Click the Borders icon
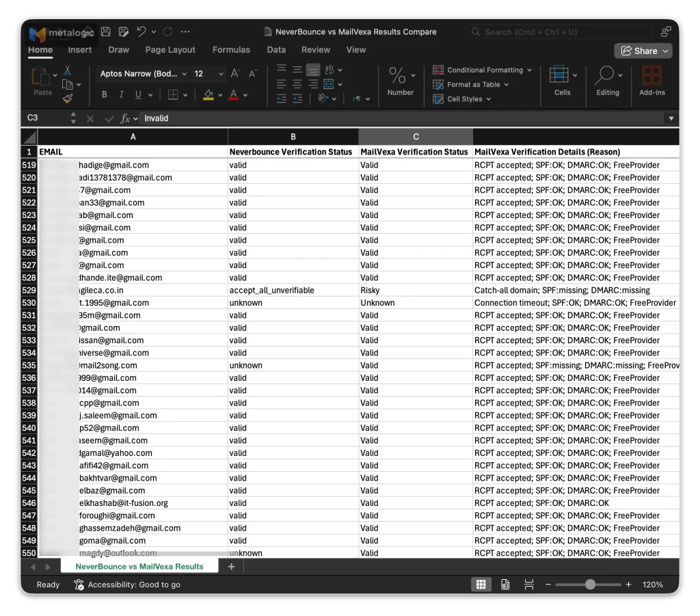 pos(173,94)
